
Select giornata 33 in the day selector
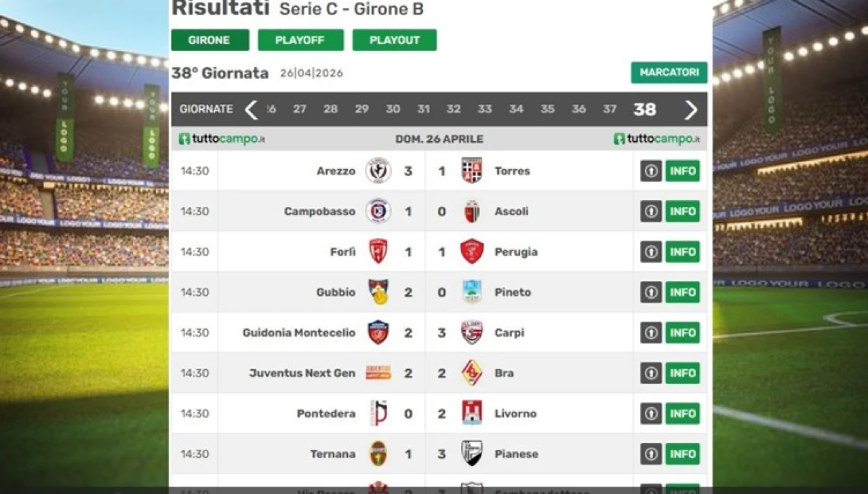click(x=484, y=109)
